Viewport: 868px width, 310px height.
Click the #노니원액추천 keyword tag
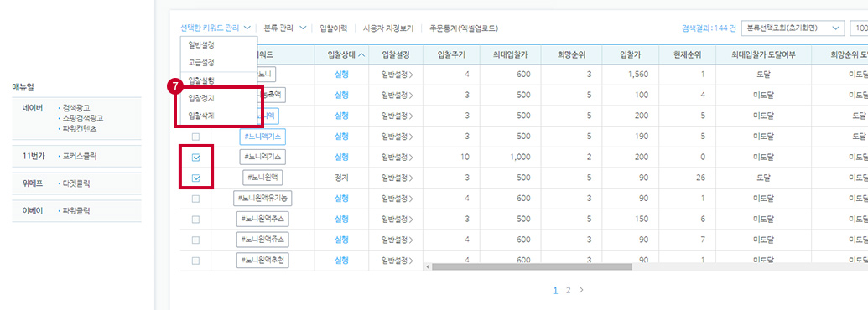click(263, 261)
